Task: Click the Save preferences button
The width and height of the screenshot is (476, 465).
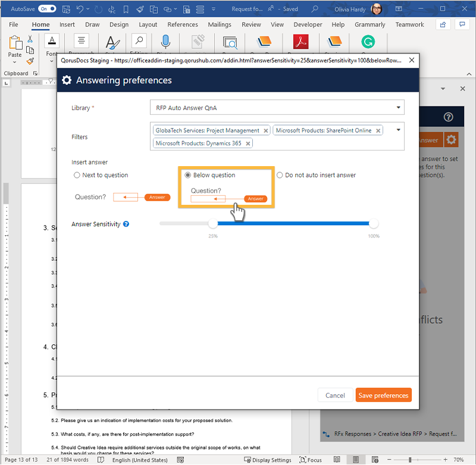Action: coord(383,395)
